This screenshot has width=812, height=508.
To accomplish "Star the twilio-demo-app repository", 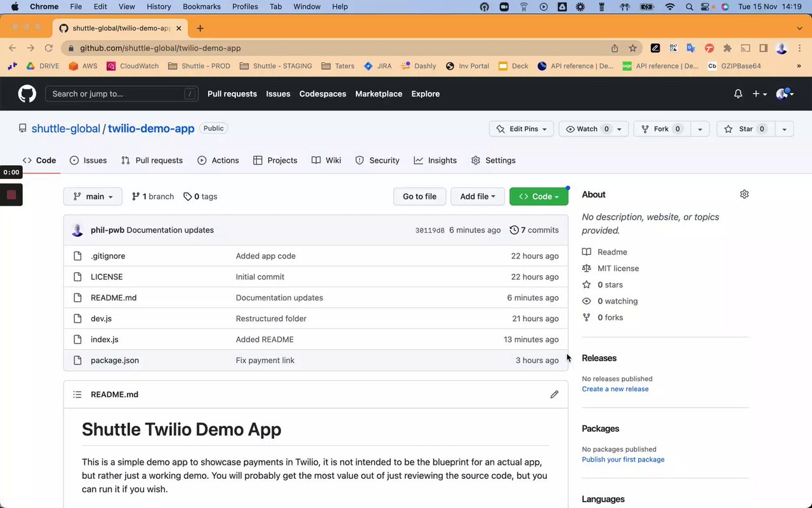I will click(x=745, y=129).
